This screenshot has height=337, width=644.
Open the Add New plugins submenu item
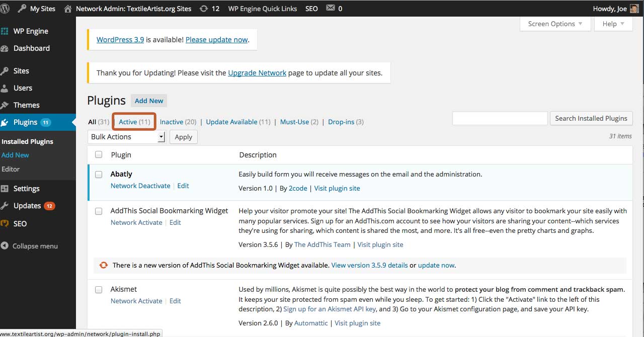coord(15,155)
